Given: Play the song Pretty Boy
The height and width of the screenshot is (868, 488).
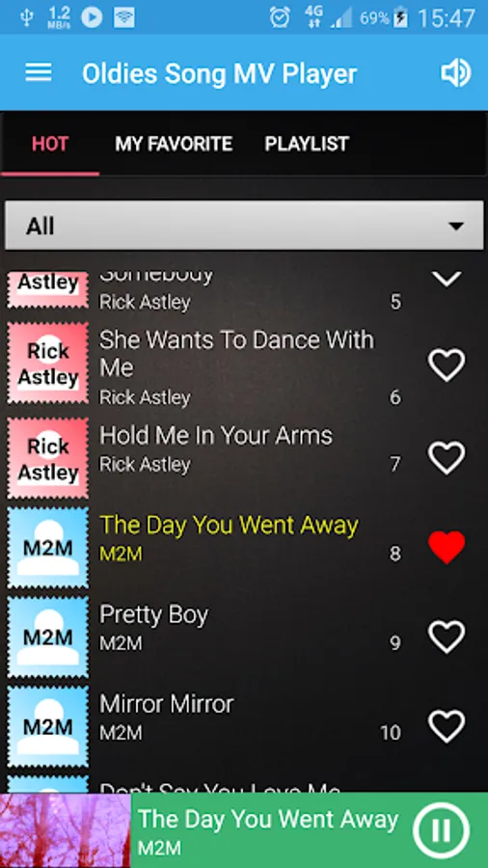Looking at the screenshot, I should click(153, 614).
